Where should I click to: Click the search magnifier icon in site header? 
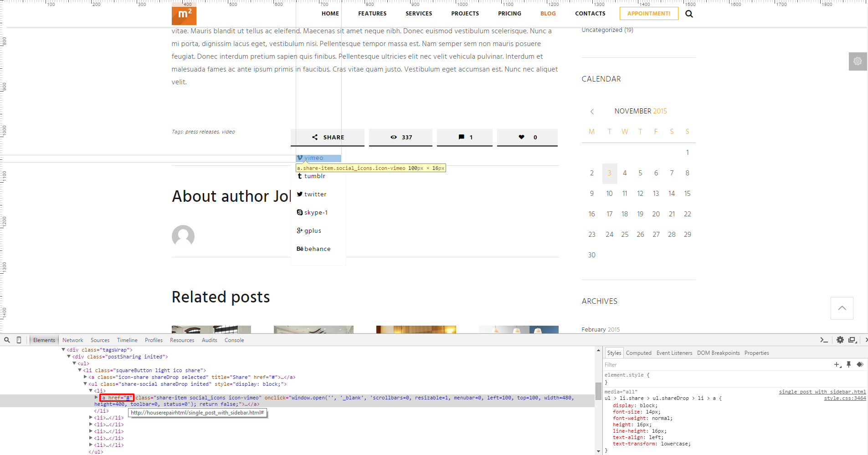coord(689,14)
